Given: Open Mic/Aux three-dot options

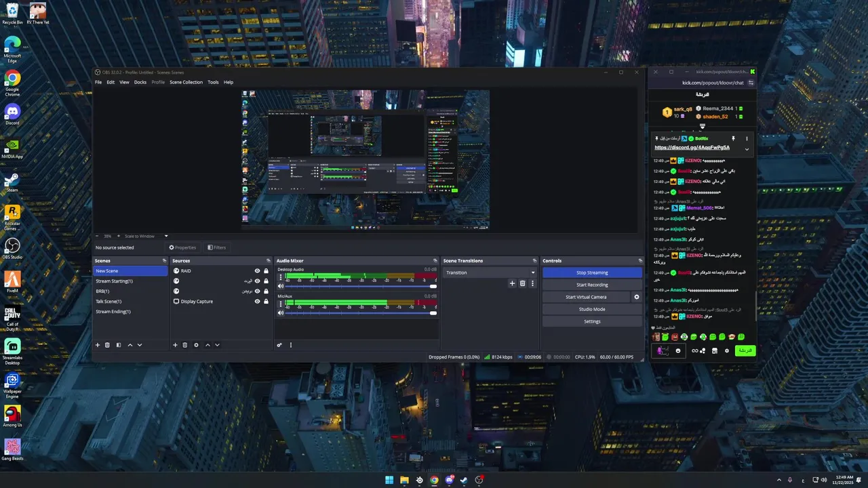Looking at the screenshot, I should point(281,304).
